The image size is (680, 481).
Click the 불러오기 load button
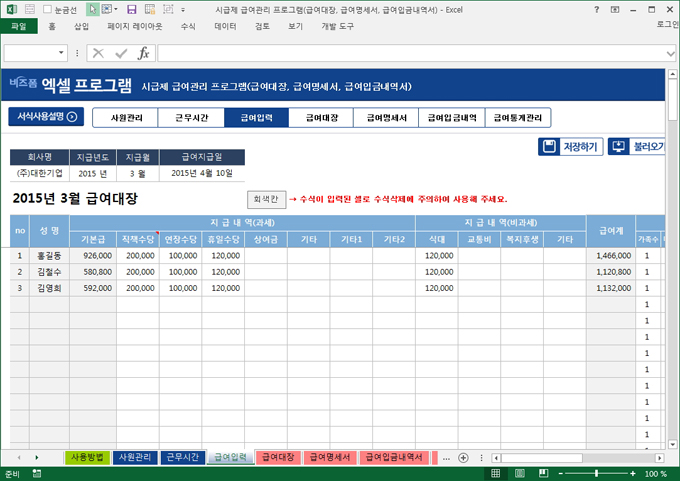(636, 147)
